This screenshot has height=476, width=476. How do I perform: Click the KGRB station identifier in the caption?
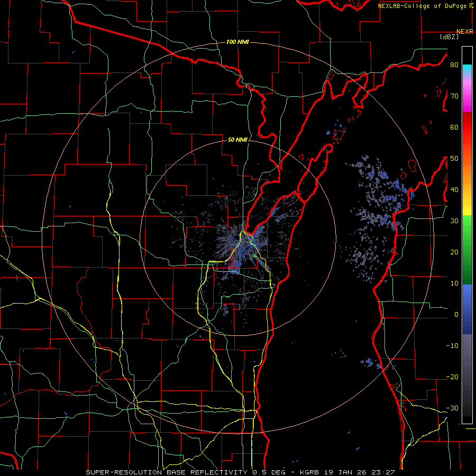pyautogui.click(x=310, y=472)
